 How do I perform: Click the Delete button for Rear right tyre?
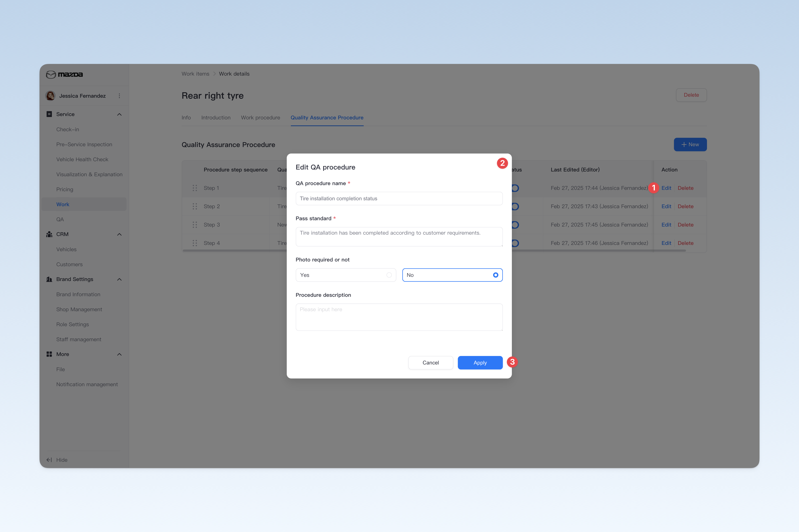pos(691,95)
